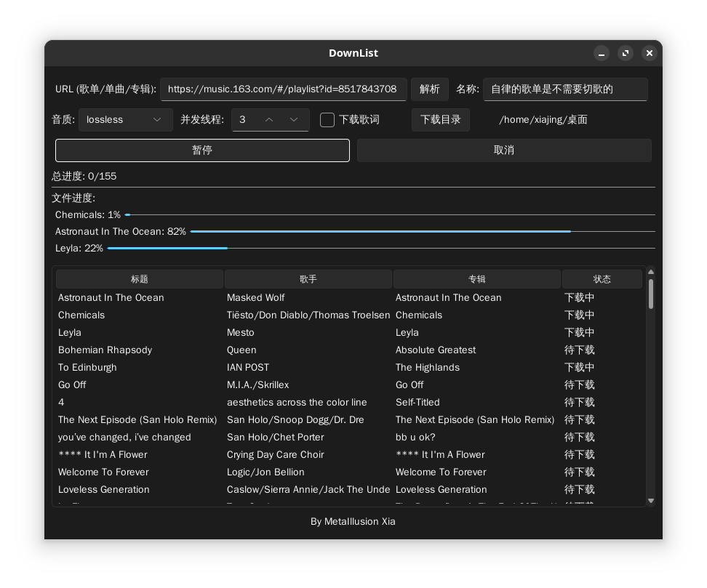The height and width of the screenshot is (588, 707).
Task: Click the 解析 parse button
Action: 429,89
